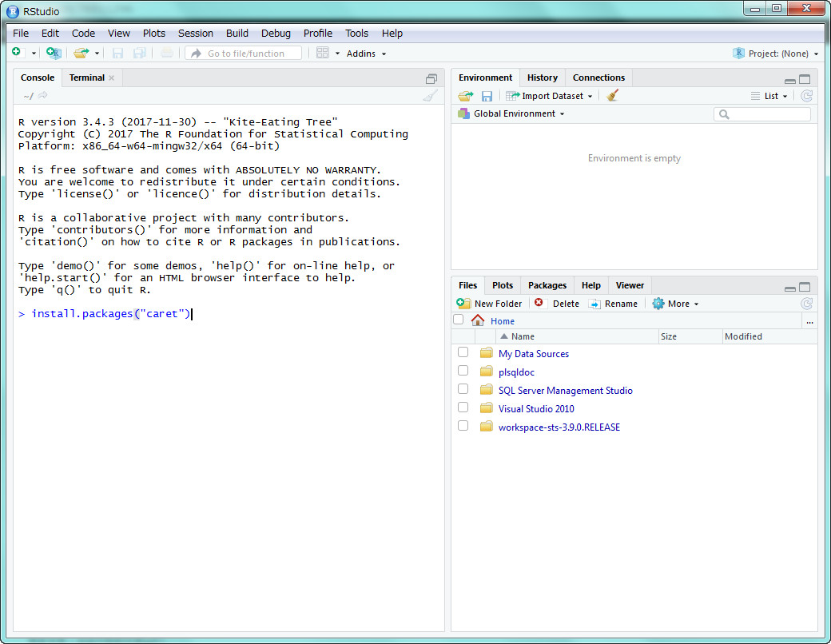Screen dimensions: 831x644
Task: Switch to the Help pane tab
Action: 591,285
